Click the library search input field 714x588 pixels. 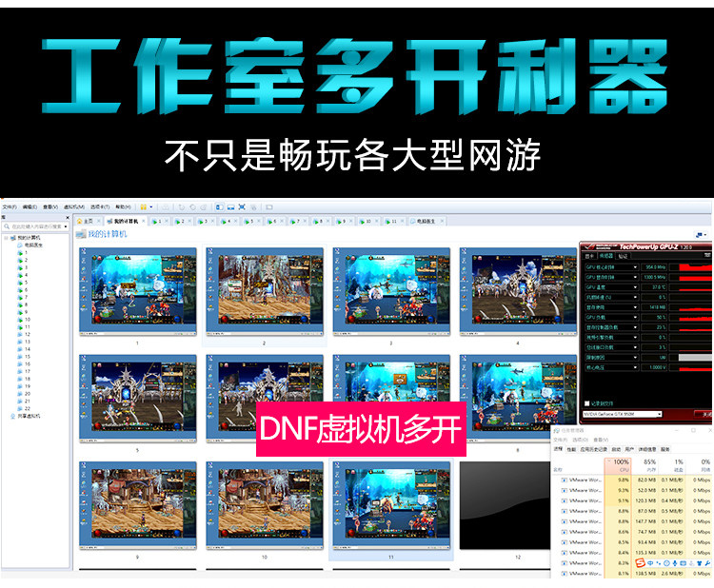click(x=36, y=226)
